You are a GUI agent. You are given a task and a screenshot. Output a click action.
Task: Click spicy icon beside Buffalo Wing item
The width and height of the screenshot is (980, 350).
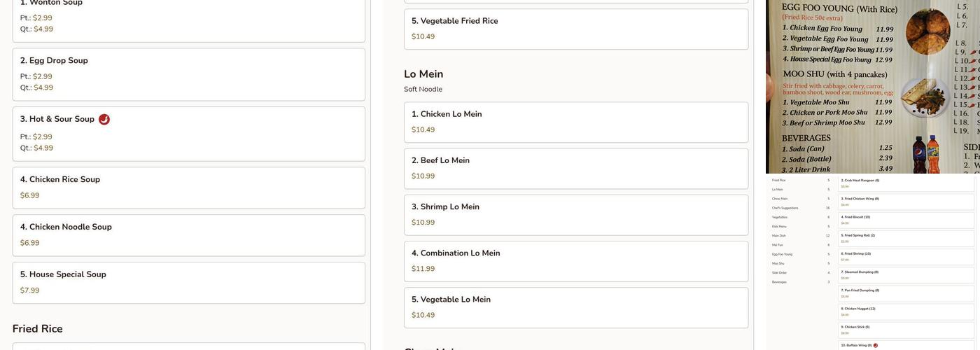pyautogui.click(x=876, y=345)
